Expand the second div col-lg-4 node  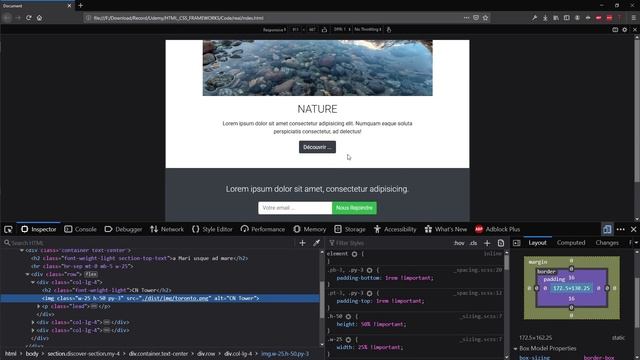(x=33, y=322)
